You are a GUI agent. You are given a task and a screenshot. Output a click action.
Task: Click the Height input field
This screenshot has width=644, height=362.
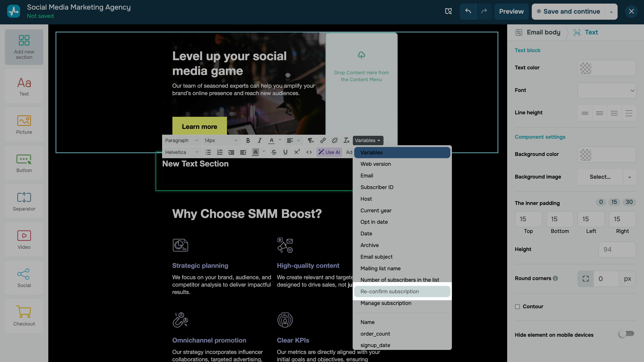(617, 249)
